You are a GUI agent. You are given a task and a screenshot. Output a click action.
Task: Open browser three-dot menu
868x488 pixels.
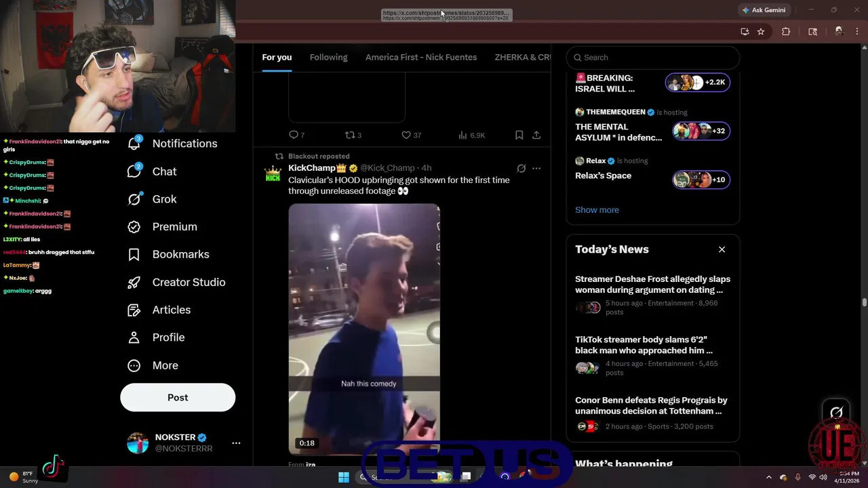(x=857, y=31)
